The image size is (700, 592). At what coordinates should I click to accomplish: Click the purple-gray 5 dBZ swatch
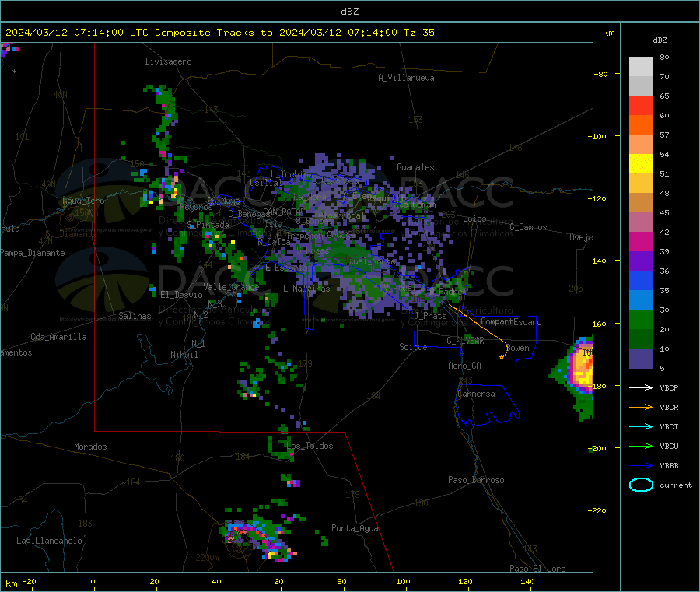point(641,359)
